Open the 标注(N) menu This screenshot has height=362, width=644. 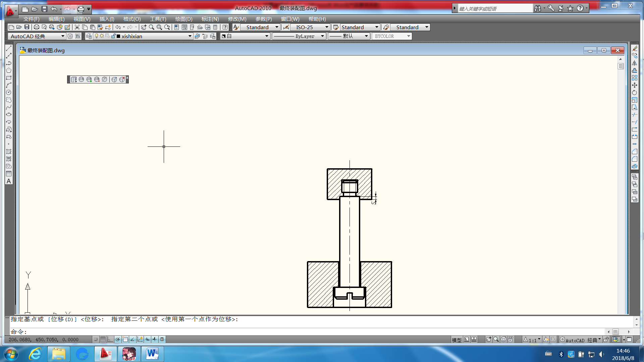(x=210, y=19)
